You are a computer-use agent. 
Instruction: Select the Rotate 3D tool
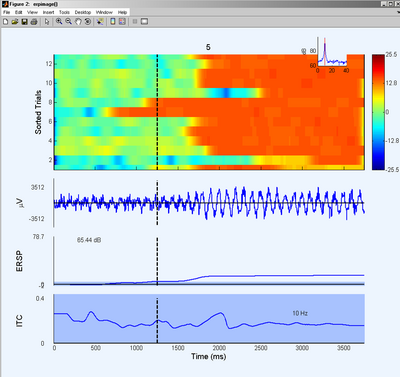click(x=88, y=22)
